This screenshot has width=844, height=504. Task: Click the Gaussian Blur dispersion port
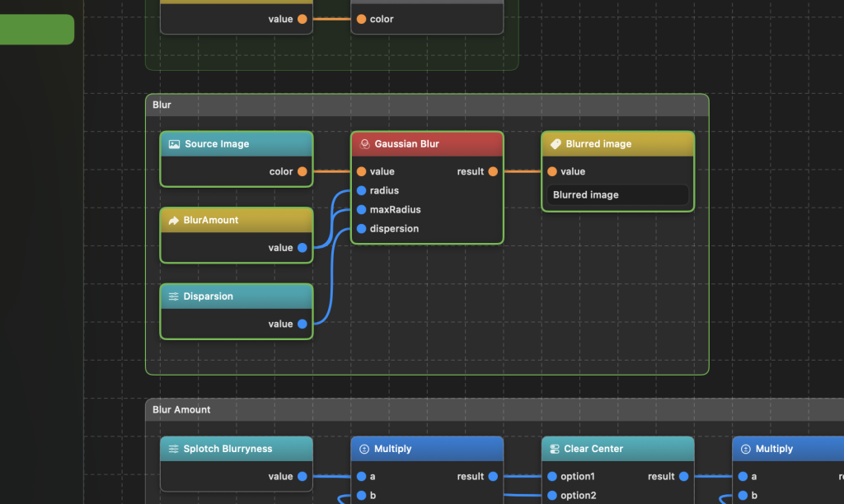[x=361, y=229]
